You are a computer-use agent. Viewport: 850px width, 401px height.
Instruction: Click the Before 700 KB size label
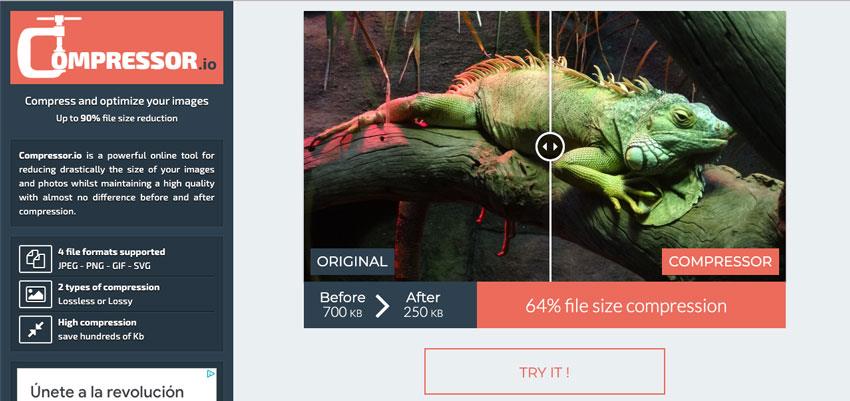pyautogui.click(x=342, y=305)
